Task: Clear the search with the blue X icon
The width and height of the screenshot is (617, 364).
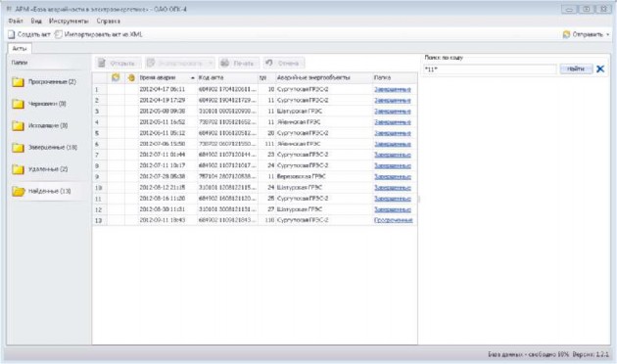Action: [600, 69]
